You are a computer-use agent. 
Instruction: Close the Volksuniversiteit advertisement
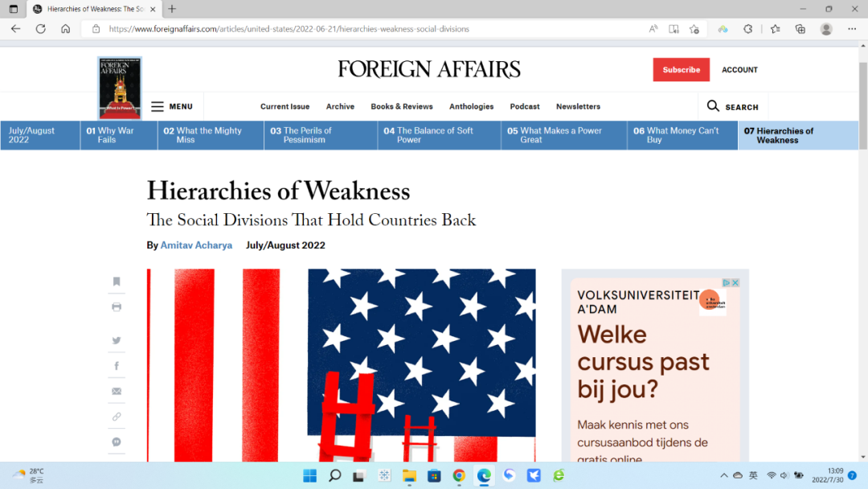coord(735,282)
